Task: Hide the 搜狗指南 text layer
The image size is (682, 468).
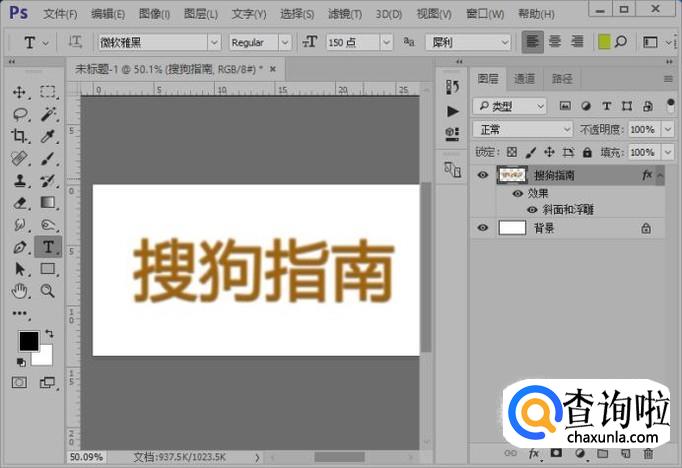Action: 482,175
